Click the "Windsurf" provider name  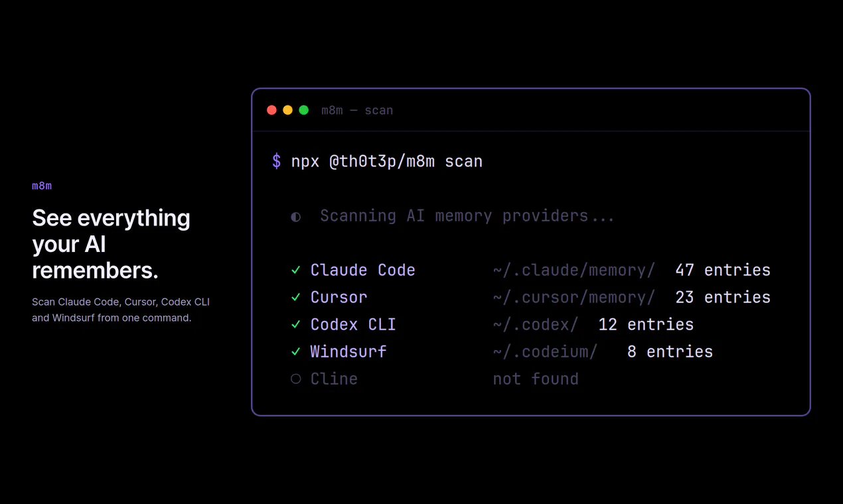click(348, 351)
